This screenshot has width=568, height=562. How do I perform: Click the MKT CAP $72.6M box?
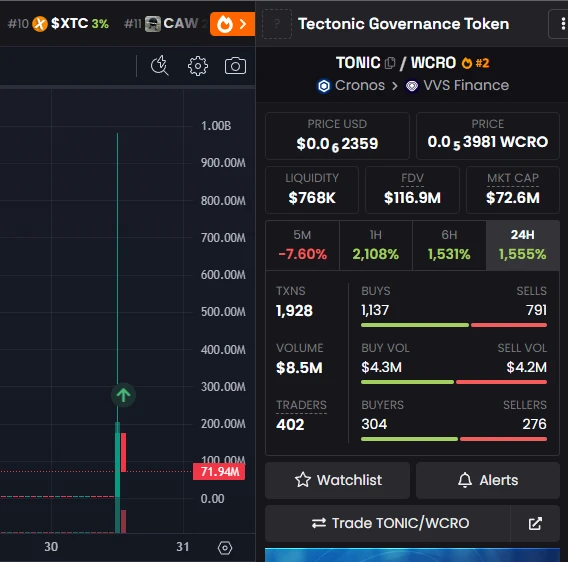513,190
